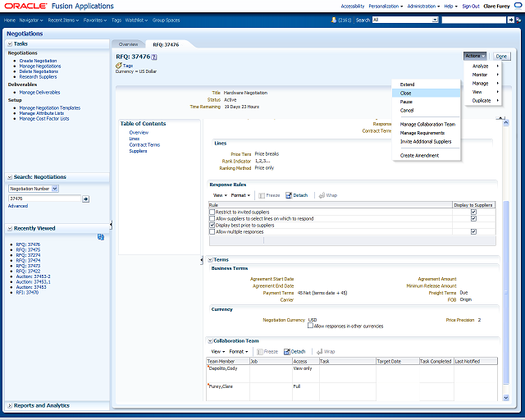The image size is (525, 420).
Task: Toggle Restrict to invited suppliers checkbox
Action: coord(212,212)
